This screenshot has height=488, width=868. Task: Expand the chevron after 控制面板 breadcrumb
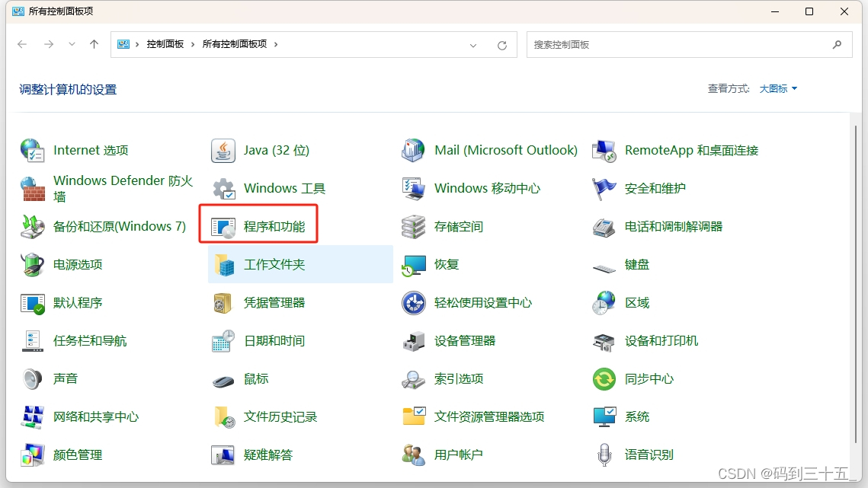coord(193,44)
